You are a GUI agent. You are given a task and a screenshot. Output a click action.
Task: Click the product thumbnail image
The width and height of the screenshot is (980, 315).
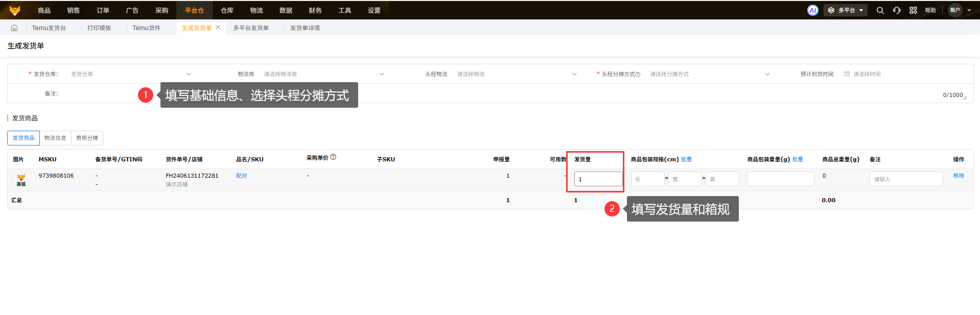point(21,180)
